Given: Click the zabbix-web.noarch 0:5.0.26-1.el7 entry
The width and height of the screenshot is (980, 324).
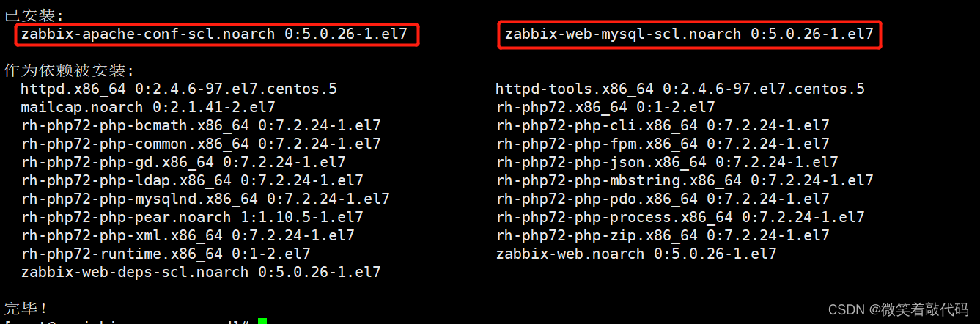Looking at the screenshot, I should [636, 254].
